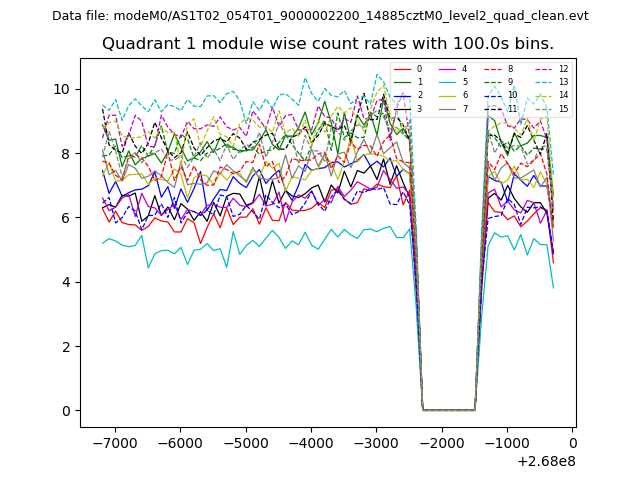Click the x-axis offset text +2.68e8

pyautogui.click(x=547, y=461)
